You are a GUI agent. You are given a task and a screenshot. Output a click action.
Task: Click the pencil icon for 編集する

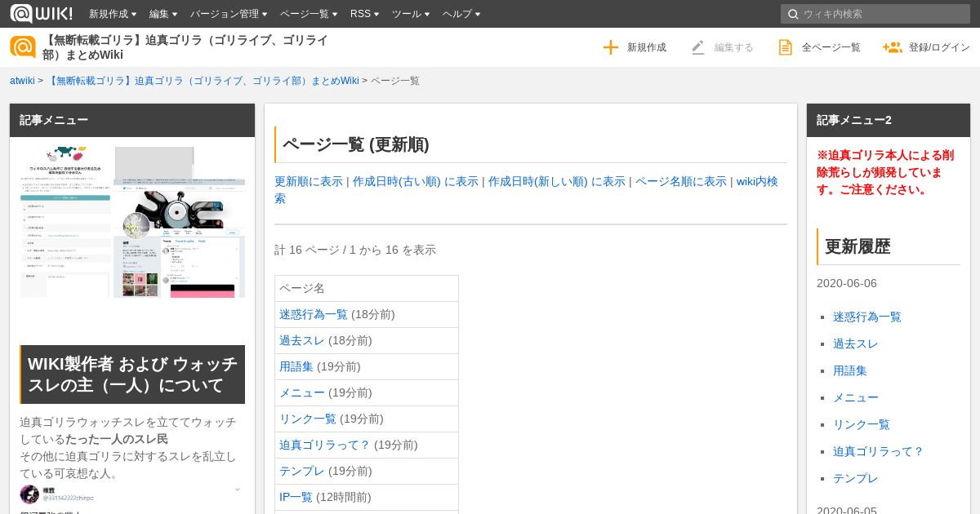coord(697,47)
